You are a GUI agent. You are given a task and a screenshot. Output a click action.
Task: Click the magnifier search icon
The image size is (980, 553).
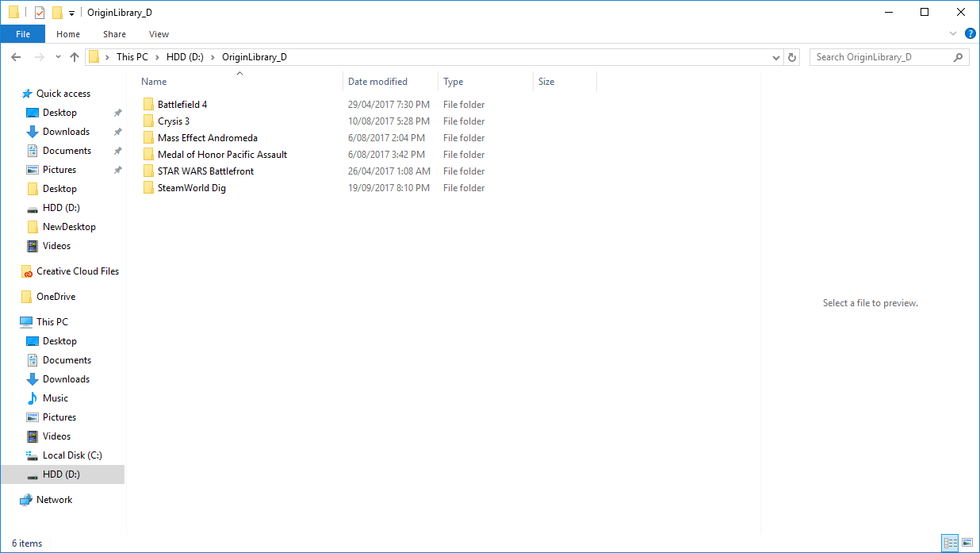[x=959, y=57]
